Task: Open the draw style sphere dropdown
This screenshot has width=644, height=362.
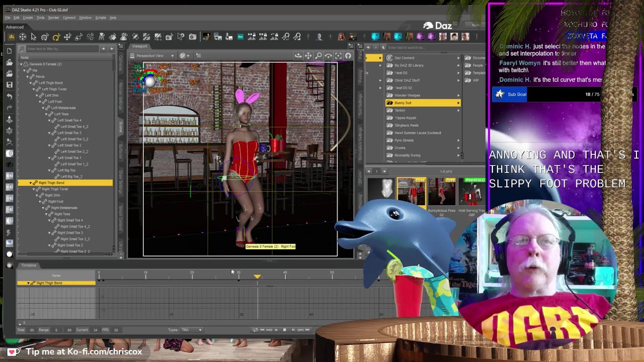Action: (184, 56)
